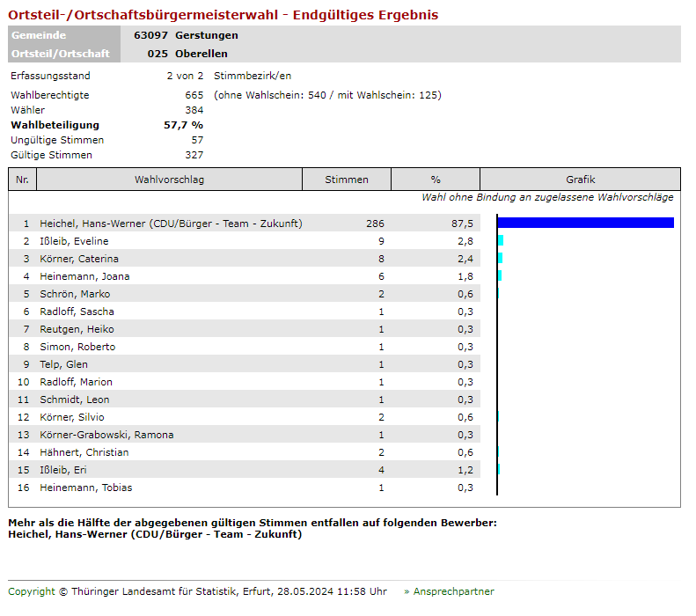
Task: Click on Heinemann, Tobias in last row
Action: (x=86, y=488)
